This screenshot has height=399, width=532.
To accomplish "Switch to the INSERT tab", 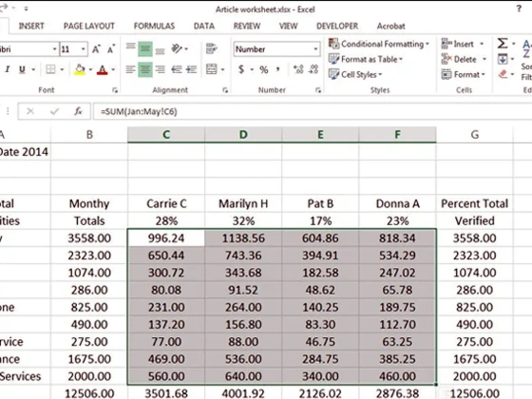I will click(x=31, y=26).
